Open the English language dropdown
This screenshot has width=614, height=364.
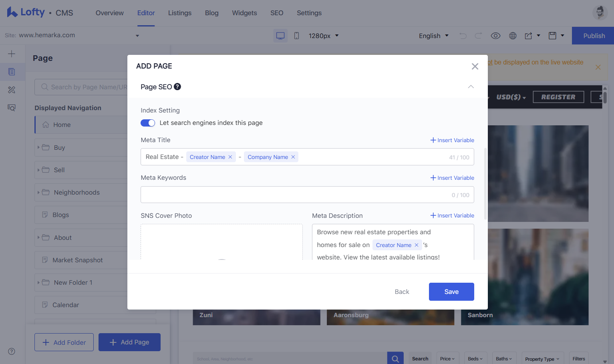[434, 36]
